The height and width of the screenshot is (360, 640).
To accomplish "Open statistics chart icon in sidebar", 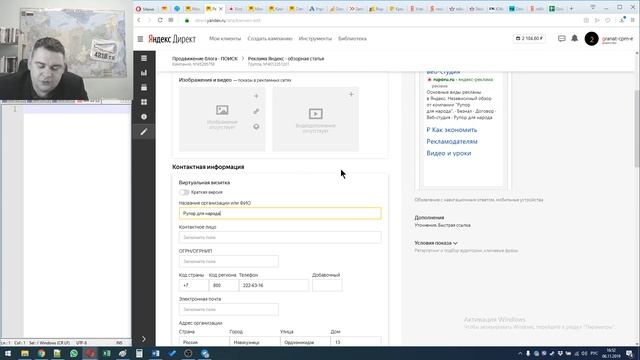I will 144,73.
